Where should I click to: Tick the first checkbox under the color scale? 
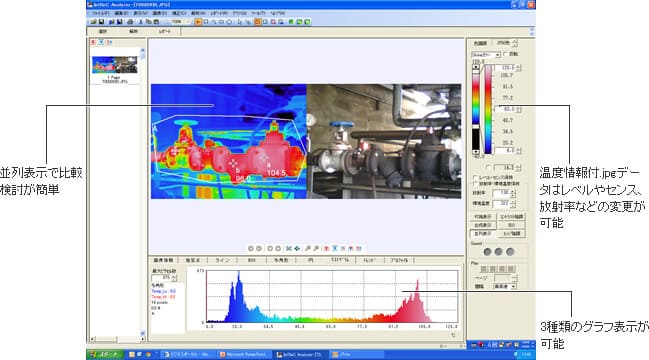click(x=475, y=178)
